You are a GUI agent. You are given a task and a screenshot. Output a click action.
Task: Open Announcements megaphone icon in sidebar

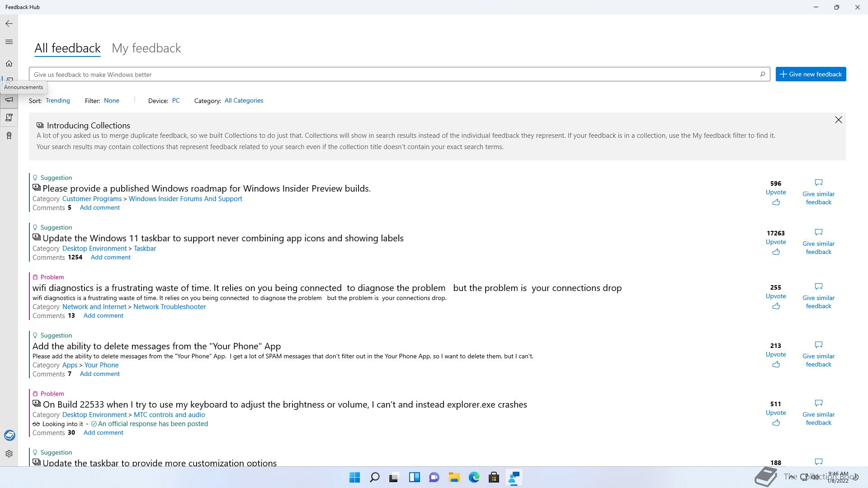[x=9, y=99]
